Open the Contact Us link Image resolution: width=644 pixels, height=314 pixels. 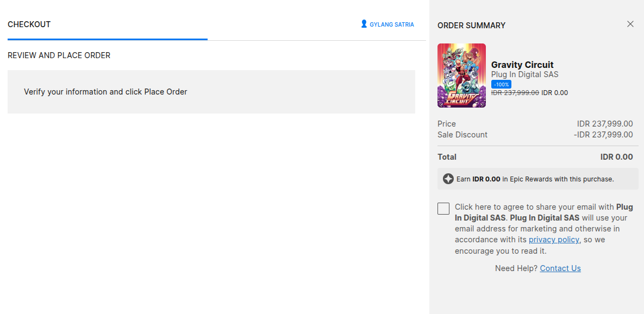pyautogui.click(x=560, y=268)
